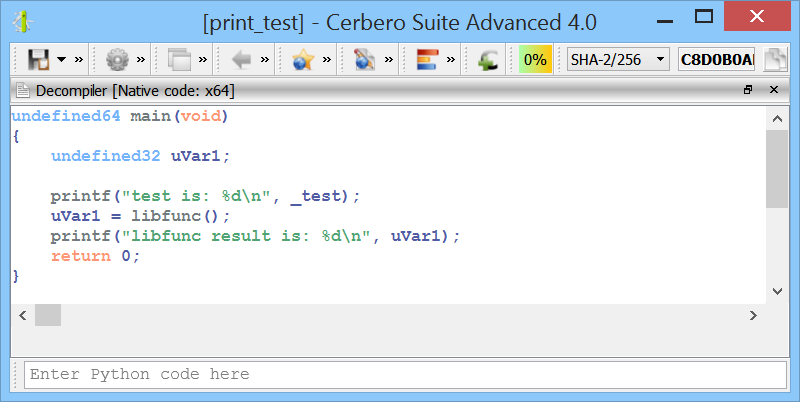The image size is (800, 402).
Task: Click the vertical scrollbar thumb
Action: 778,169
